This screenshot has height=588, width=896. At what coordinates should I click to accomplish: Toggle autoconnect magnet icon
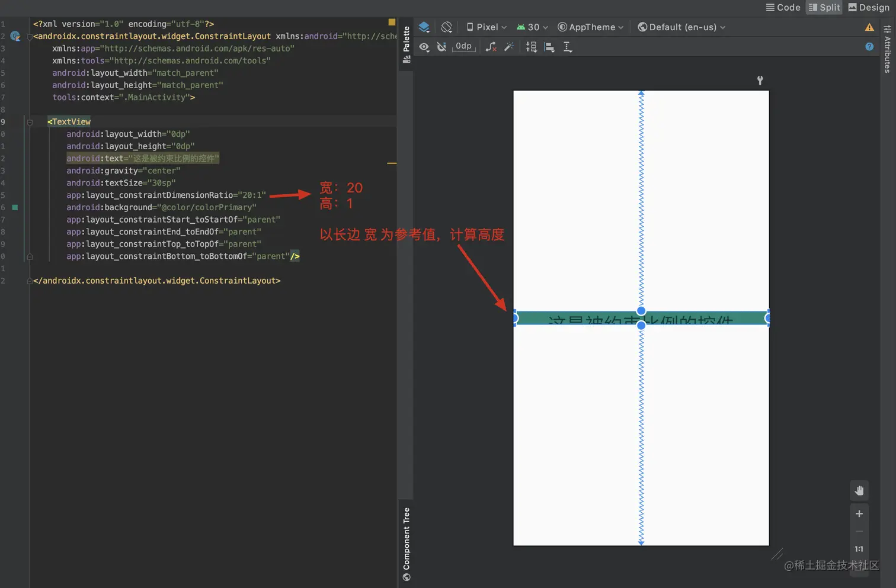441,47
